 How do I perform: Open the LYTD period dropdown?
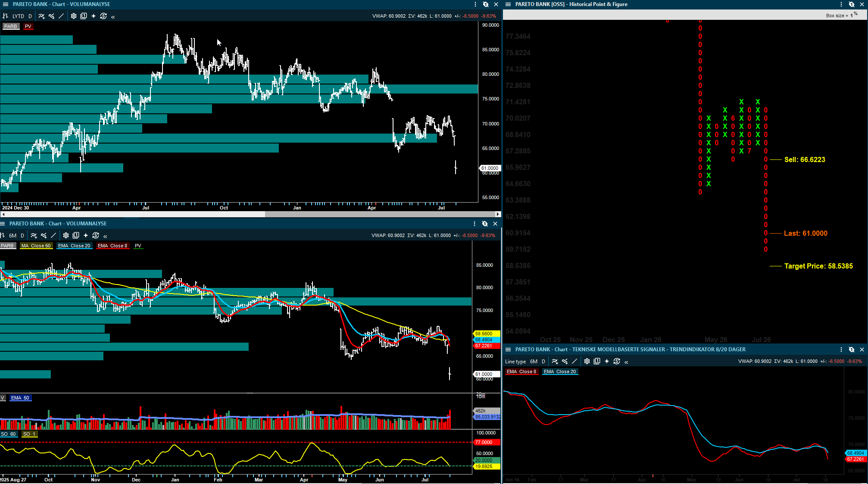(18, 16)
